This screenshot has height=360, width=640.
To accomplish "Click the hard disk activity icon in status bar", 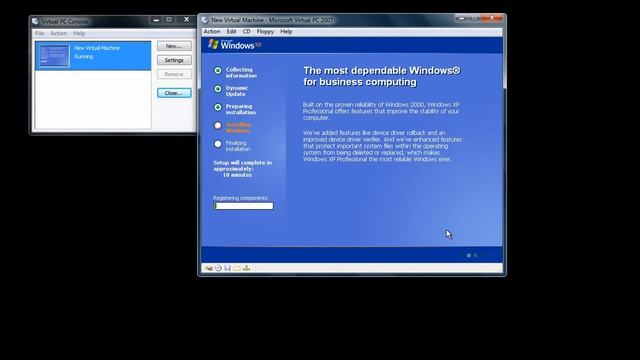I will [x=209, y=268].
